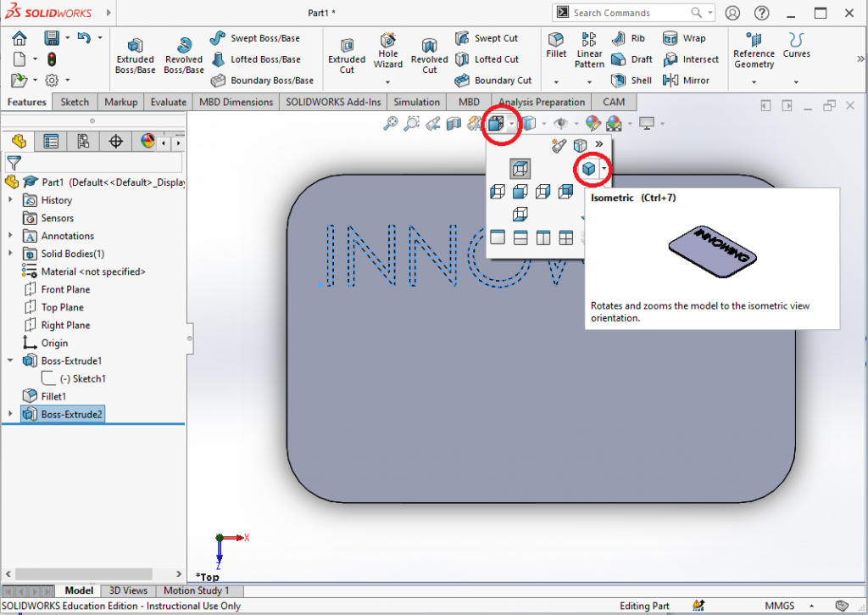Expand the Boss-Extrude2 tree node
This screenshot has height=615, width=868.
pos(10,414)
